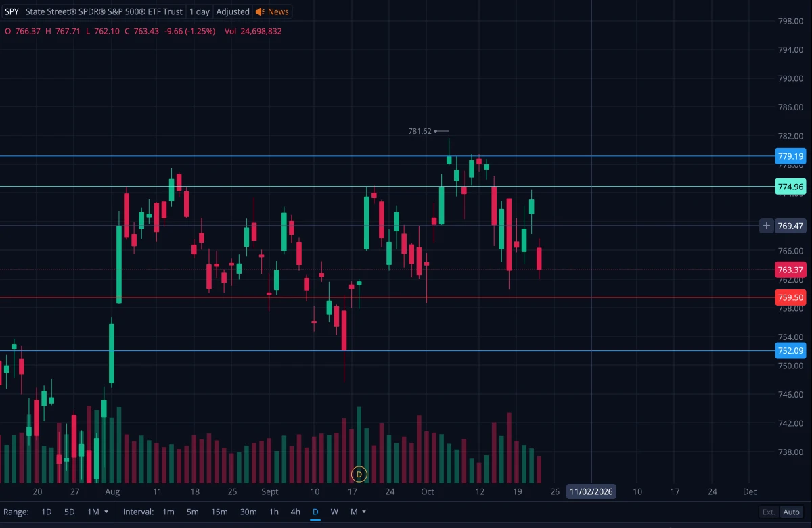Open the News link in the header
Image resolution: width=812 pixels, height=528 pixels.
point(278,11)
